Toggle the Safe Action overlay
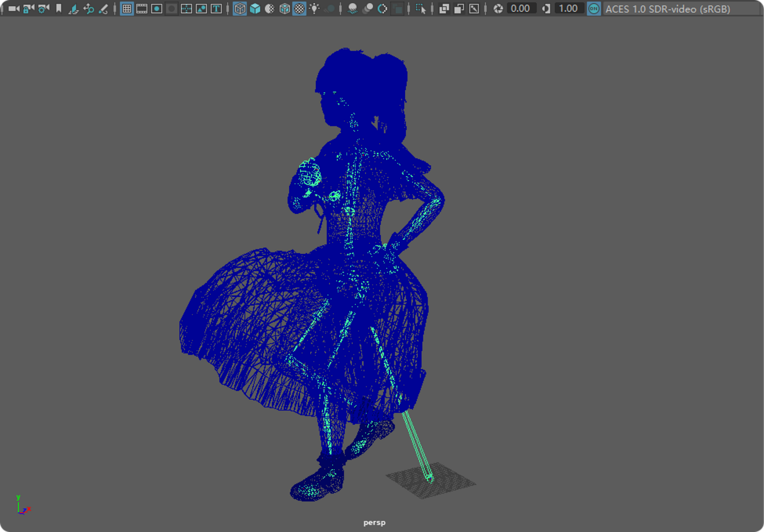Screen dimensions: 764x532 (x=201, y=9)
